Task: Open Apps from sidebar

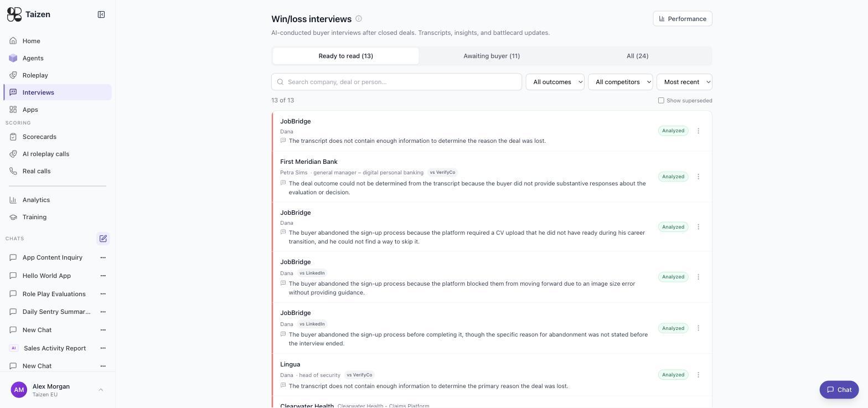Action: point(58,110)
